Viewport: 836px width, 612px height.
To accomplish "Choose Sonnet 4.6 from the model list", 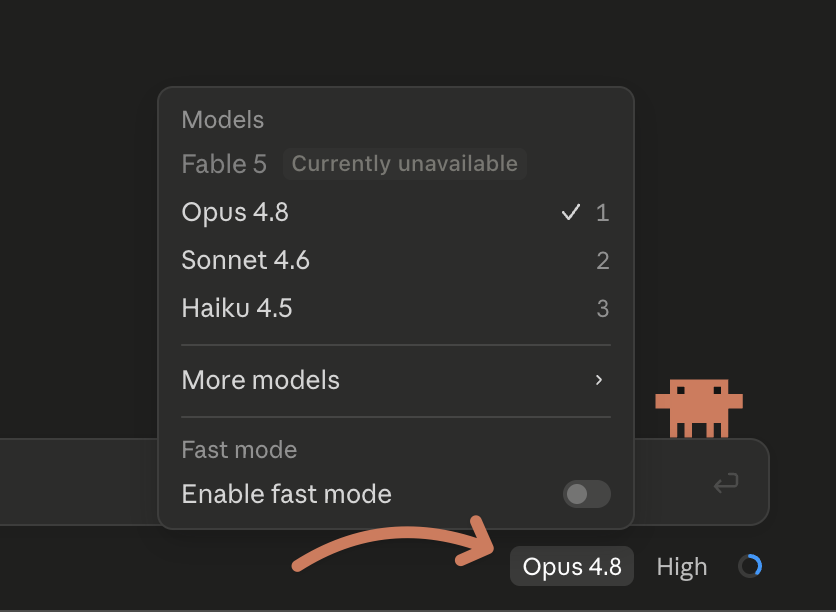I will click(396, 260).
